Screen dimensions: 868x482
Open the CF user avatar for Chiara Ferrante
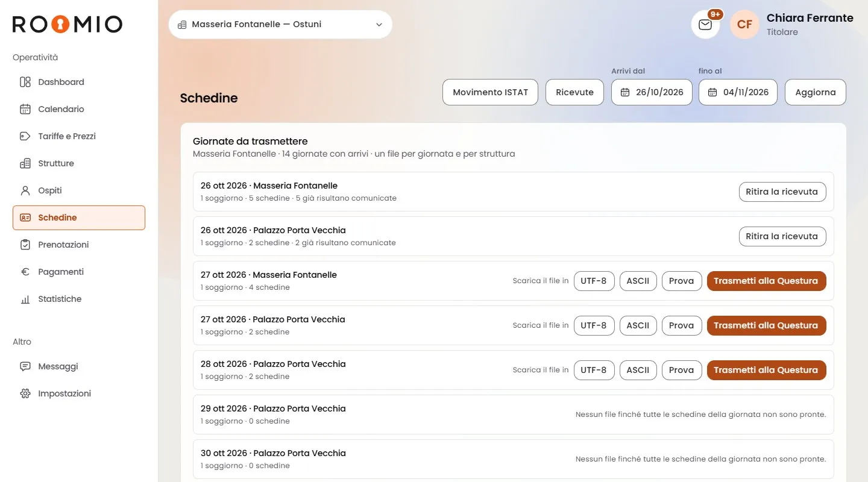(x=744, y=25)
